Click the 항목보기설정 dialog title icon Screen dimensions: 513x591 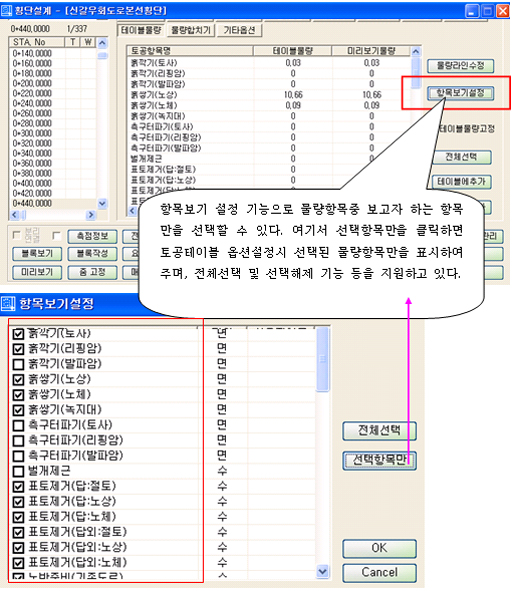tap(8, 303)
